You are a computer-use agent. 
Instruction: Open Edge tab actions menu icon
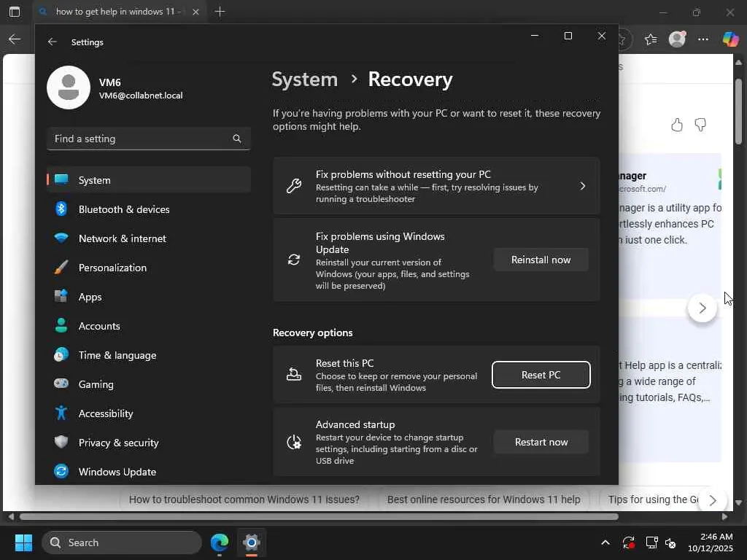pyautogui.click(x=15, y=12)
